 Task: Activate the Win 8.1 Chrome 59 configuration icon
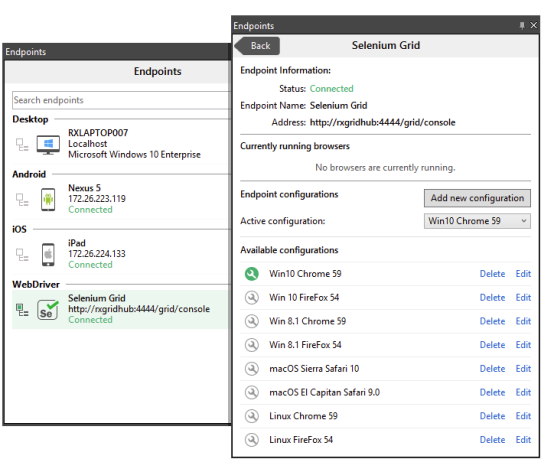click(252, 321)
